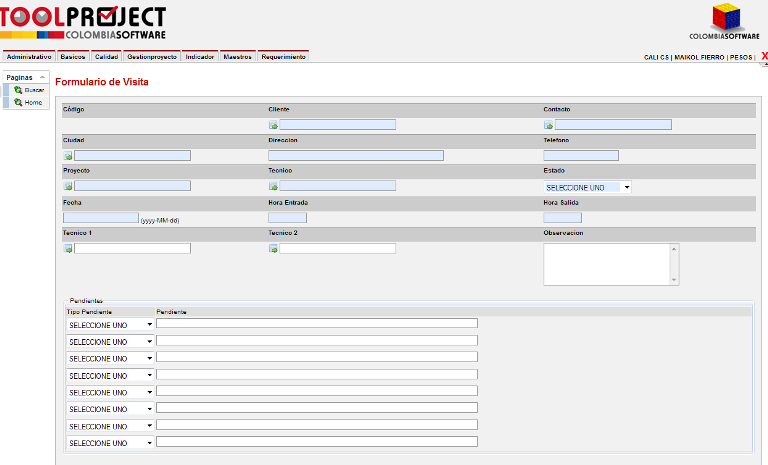
Task: Click inside the Observacion text area
Action: [x=606, y=264]
